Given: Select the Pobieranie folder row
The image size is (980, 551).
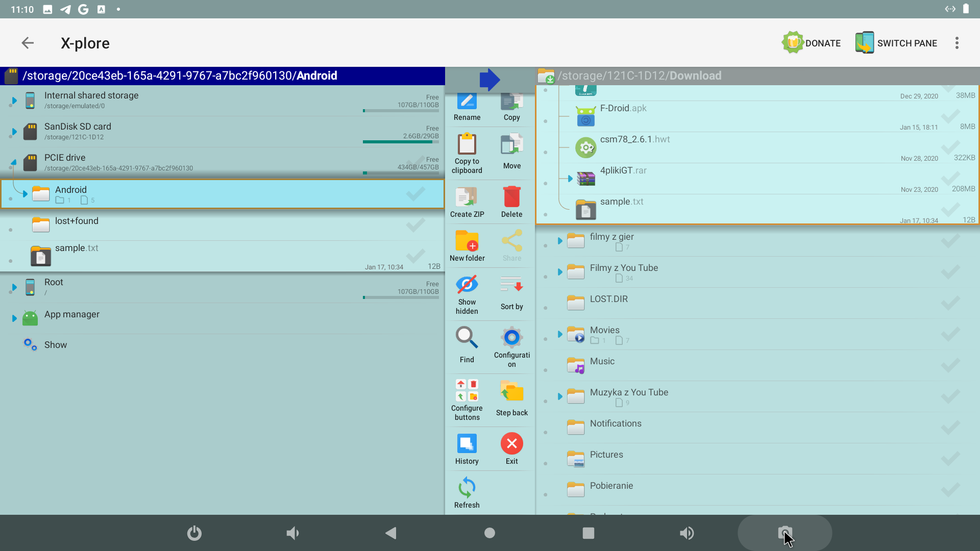Looking at the screenshot, I should pos(757,490).
